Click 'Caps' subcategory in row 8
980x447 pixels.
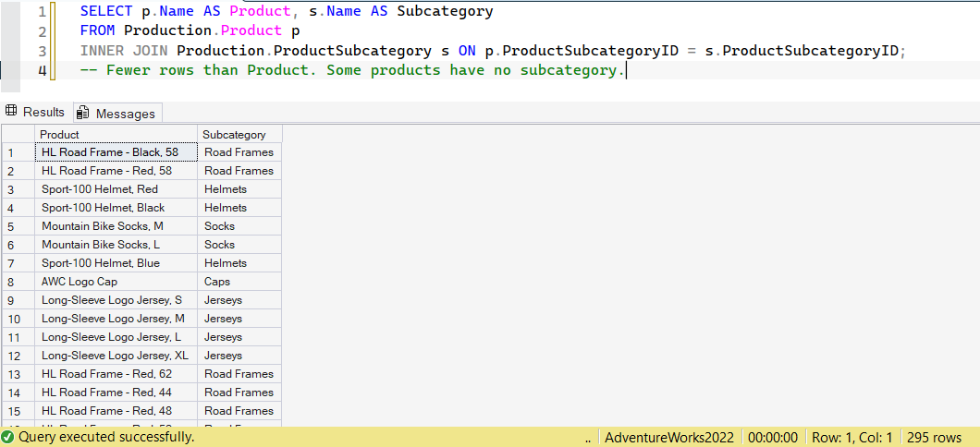coord(240,282)
